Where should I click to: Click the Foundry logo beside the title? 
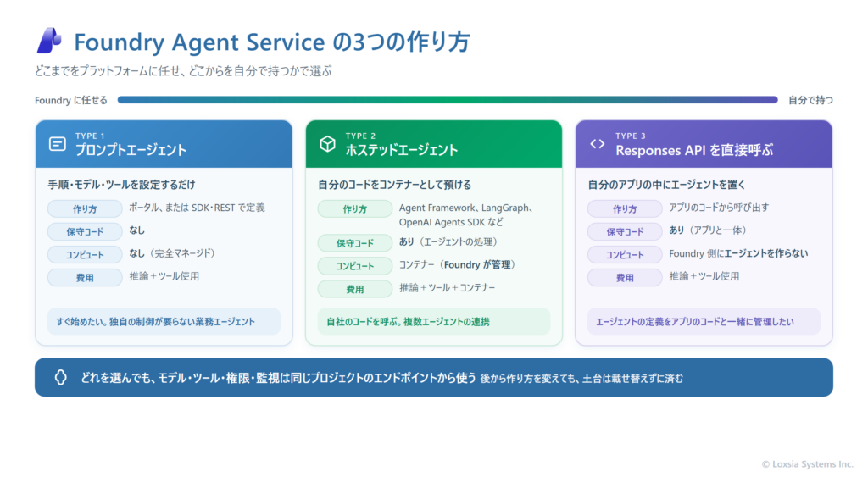coord(48,41)
